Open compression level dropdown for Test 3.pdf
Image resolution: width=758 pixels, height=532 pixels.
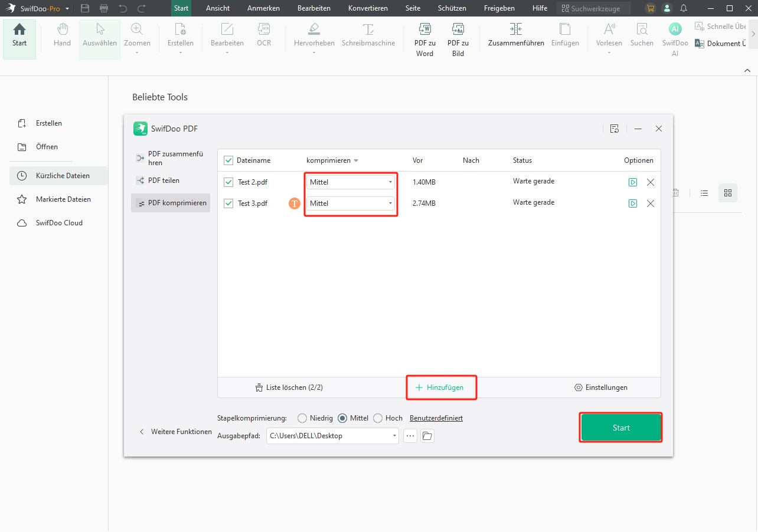351,203
